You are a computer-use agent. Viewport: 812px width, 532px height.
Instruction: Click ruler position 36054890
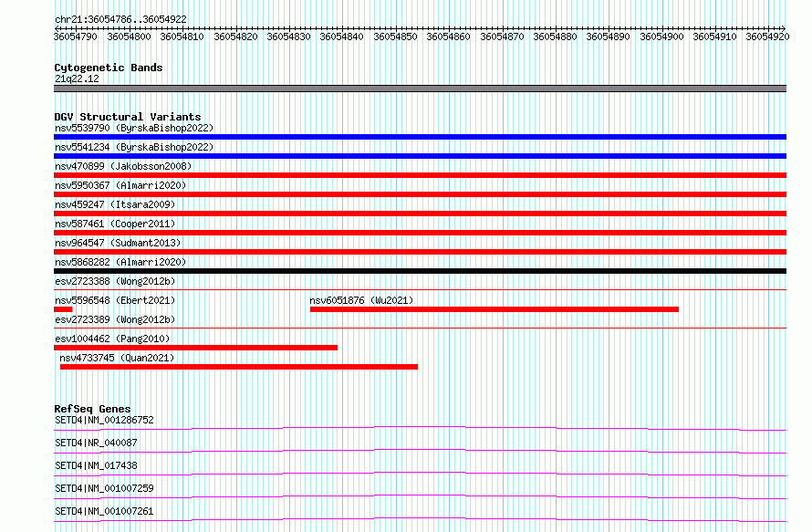pos(609,37)
